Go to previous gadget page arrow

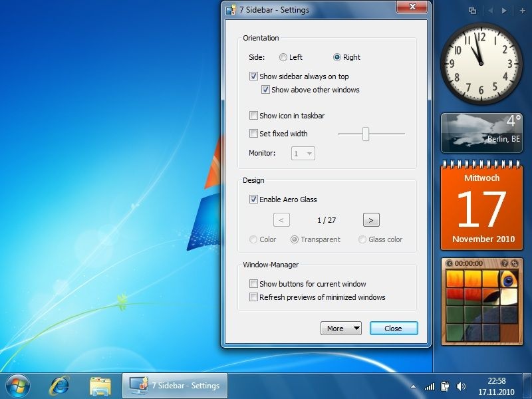point(490,11)
